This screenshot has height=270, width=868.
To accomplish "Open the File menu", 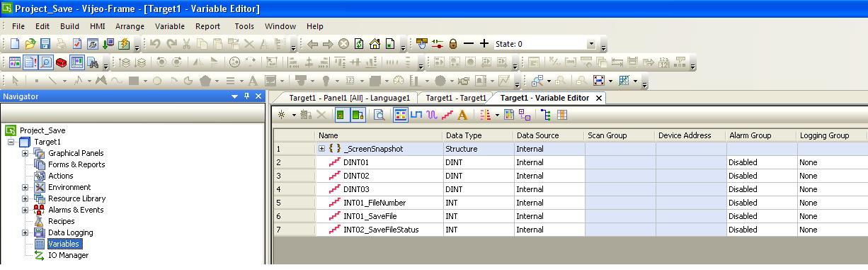I will click(x=18, y=26).
